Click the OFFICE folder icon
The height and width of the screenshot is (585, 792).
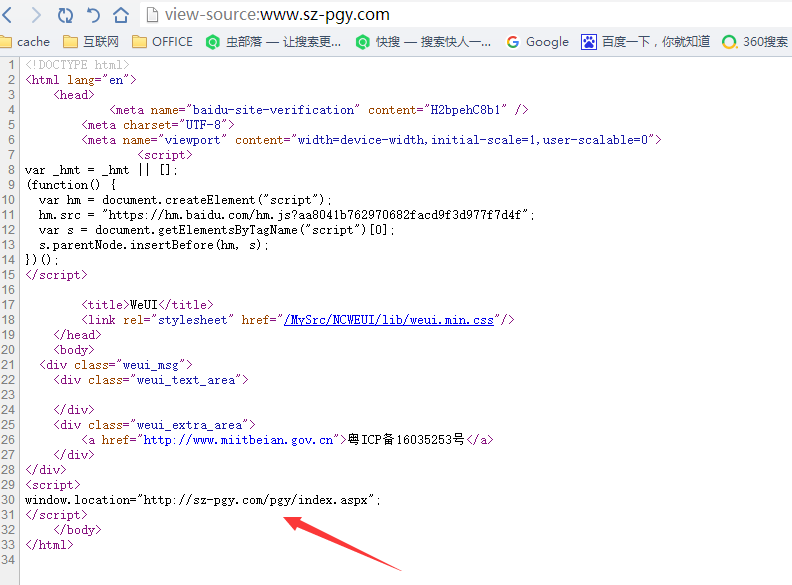pyautogui.click(x=139, y=41)
